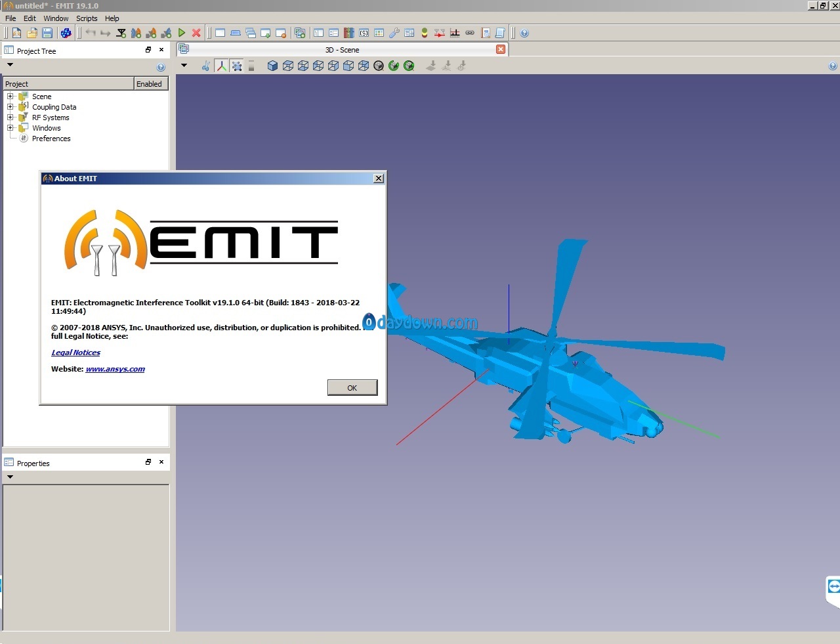Click the (S) toolbar icon
This screenshot has width=840, height=644.
point(364,33)
